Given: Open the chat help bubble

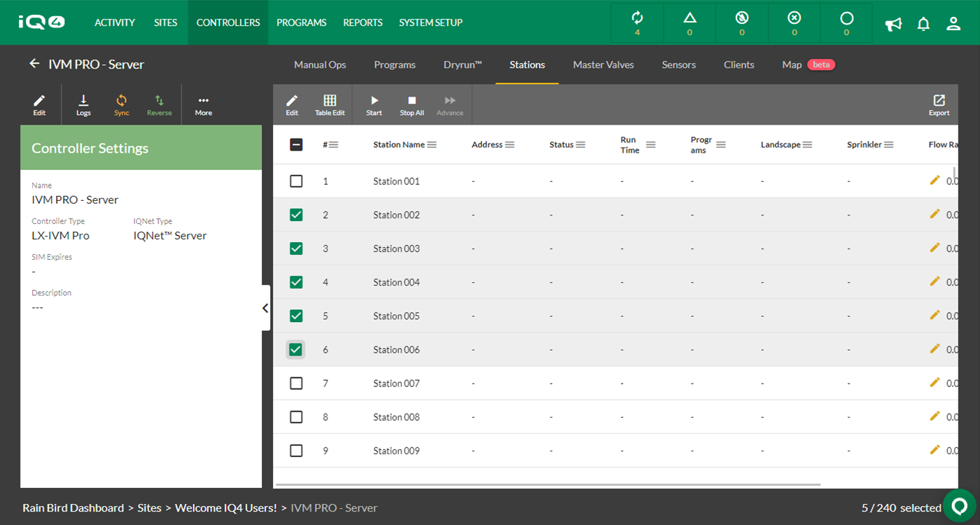Looking at the screenshot, I should (x=960, y=505).
